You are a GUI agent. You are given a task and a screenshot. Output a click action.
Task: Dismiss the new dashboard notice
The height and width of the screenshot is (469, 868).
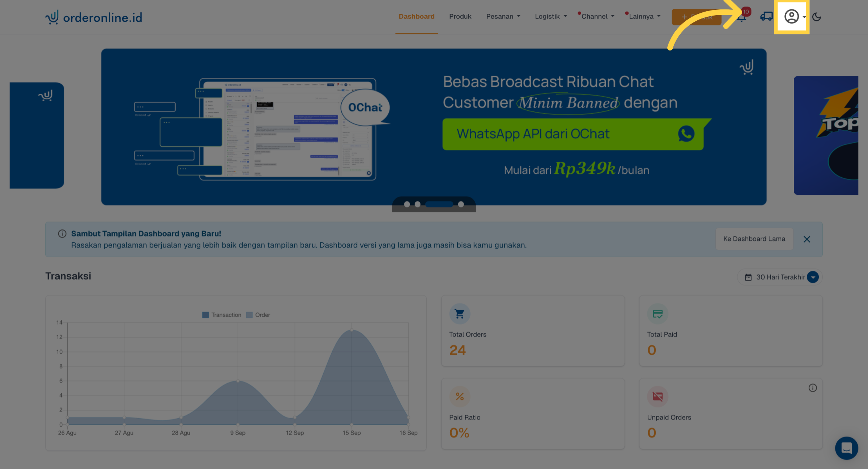(807, 239)
